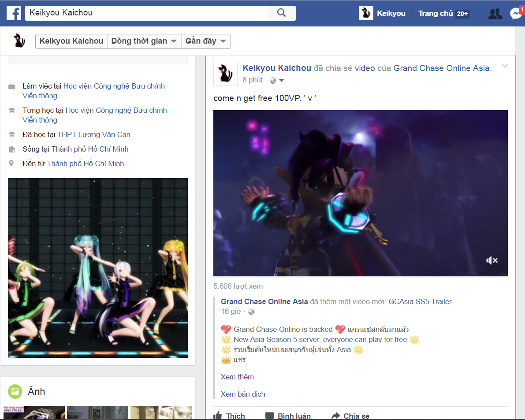525x420 pixels.
Task: Open GCAsia SS5 Trailer link
Action: (420, 301)
